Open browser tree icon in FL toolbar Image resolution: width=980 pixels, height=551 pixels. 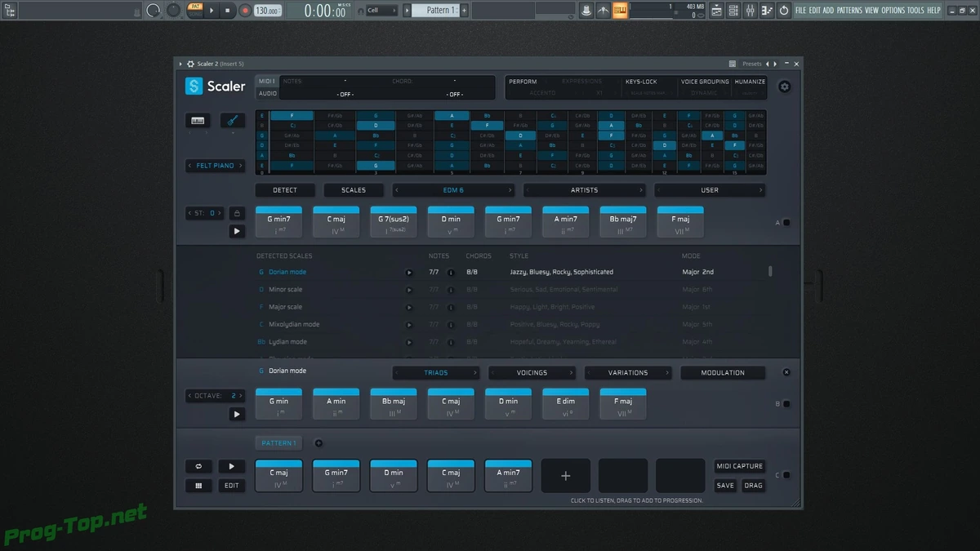pyautogui.click(x=11, y=11)
